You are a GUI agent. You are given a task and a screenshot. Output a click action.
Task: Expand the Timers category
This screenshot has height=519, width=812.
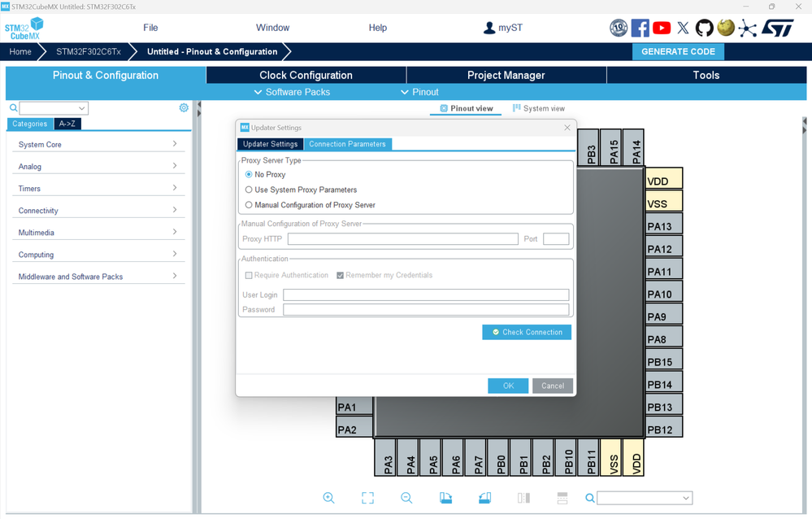[98, 188]
